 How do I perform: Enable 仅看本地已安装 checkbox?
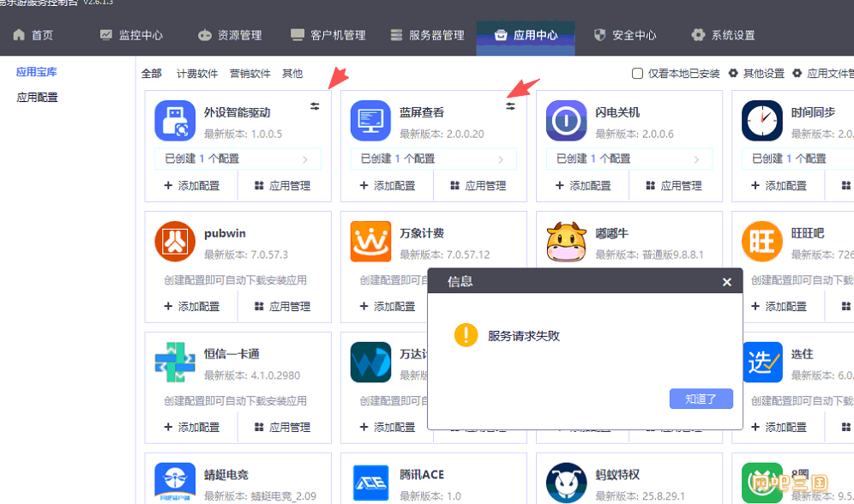tap(637, 74)
